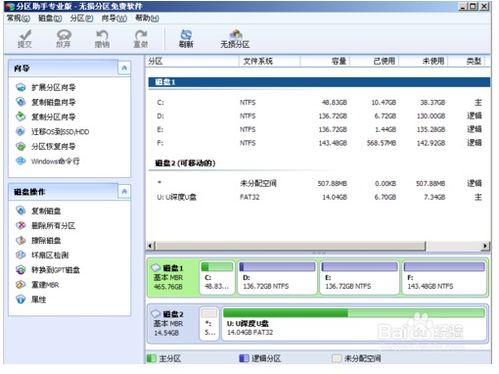The image size is (499, 374).
Task: Click the 未分配空间 legend swatch
Action: [337, 358]
